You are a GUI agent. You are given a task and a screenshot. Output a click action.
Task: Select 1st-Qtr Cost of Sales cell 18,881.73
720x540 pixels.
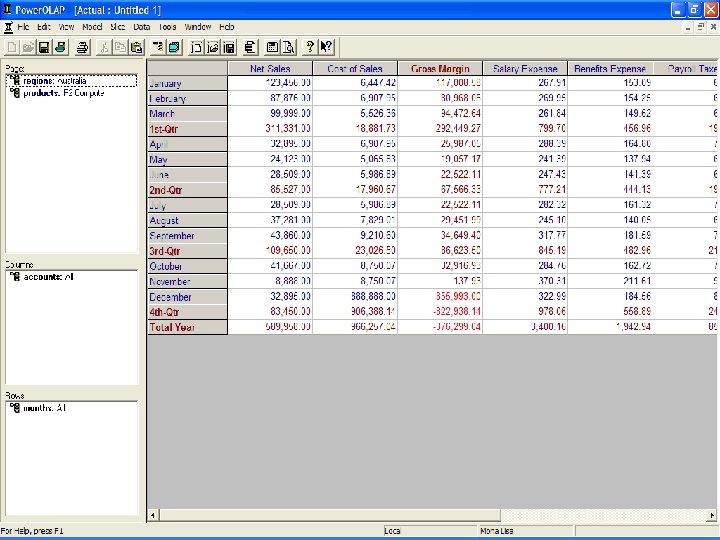(355, 129)
